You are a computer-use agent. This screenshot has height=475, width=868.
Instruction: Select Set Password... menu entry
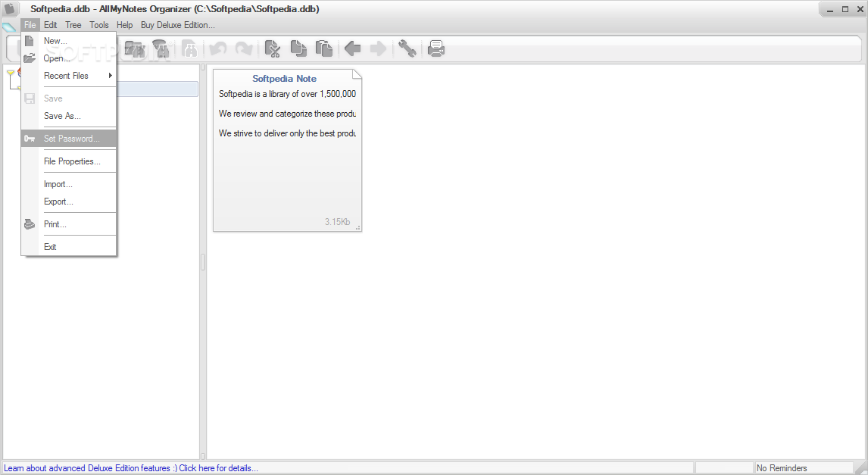tap(69, 139)
